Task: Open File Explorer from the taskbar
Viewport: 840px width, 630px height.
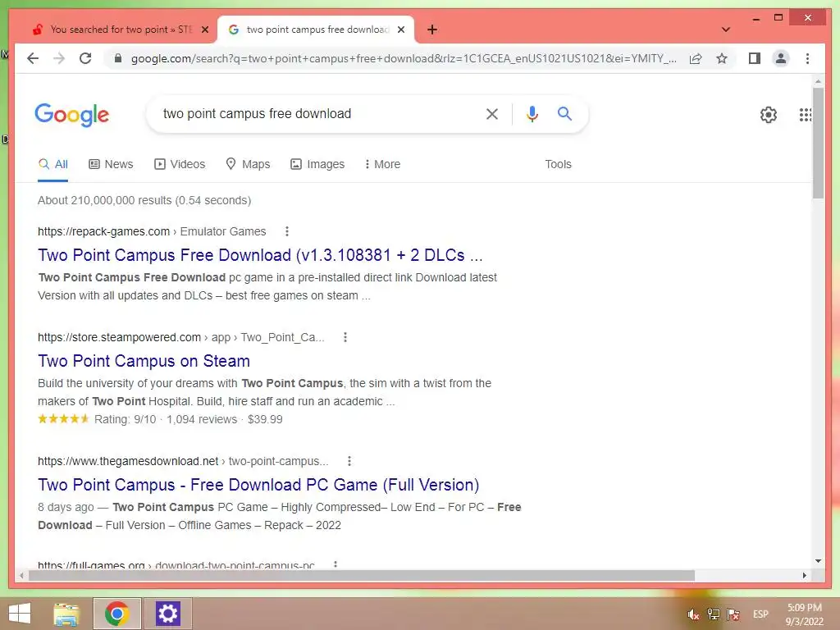Action: [66, 614]
